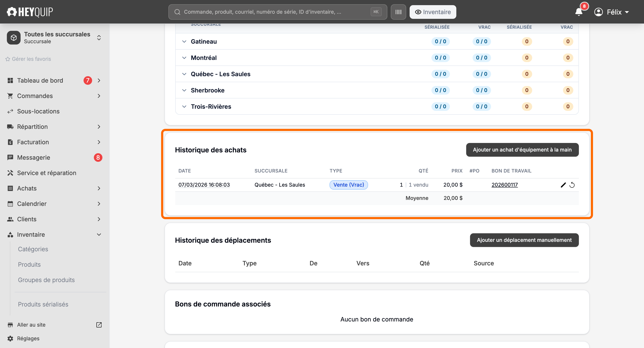Collapse the Inventaire sidebar section
Image resolution: width=644 pixels, height=348 pixels.
pos(99,235)
